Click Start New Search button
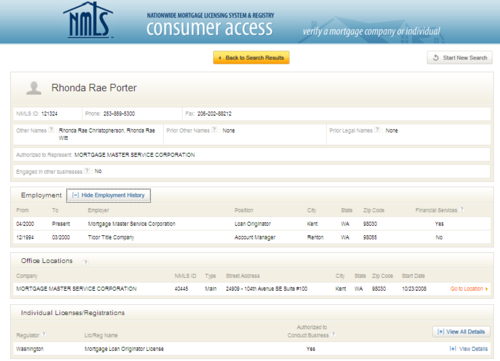This screenshot has width=500, height=361. tap(460, 58)
